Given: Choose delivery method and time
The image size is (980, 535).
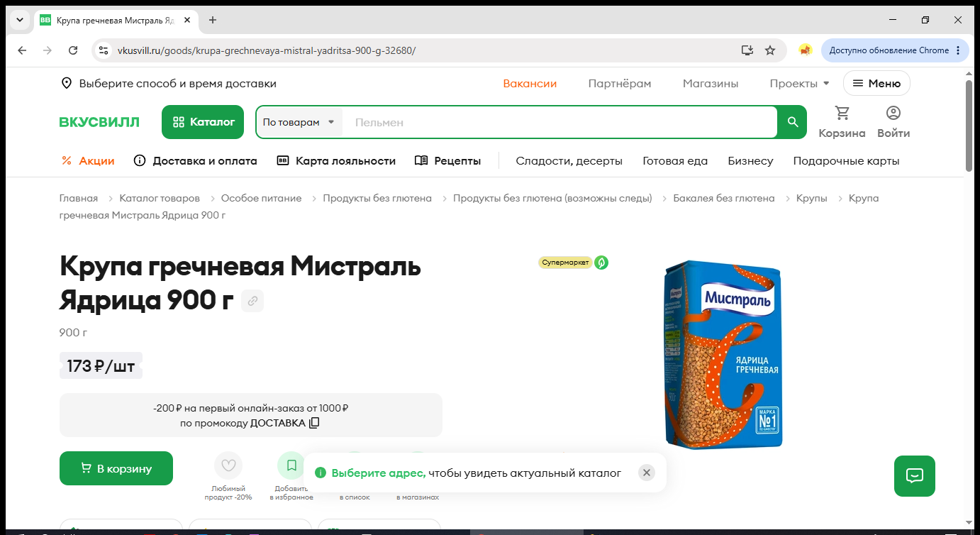Looking at the screenshot, I should 169,83.
